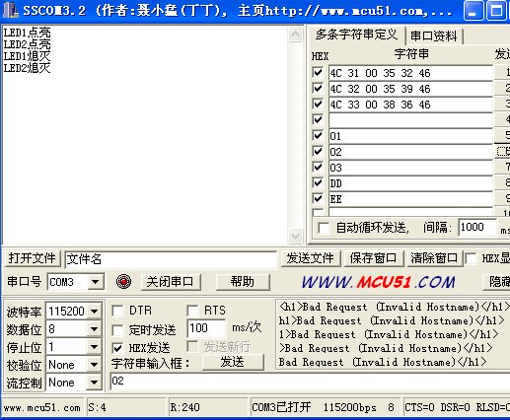The image size is (510, 420).
Task: Toggle HEX checkbox beside the EE string
Action: (x=318, y=198)
